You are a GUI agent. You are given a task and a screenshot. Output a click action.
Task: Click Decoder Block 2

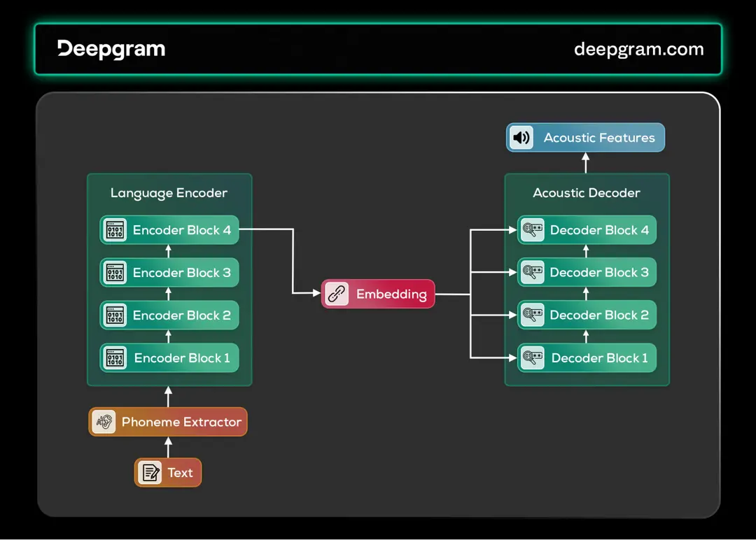click(587, 315)
